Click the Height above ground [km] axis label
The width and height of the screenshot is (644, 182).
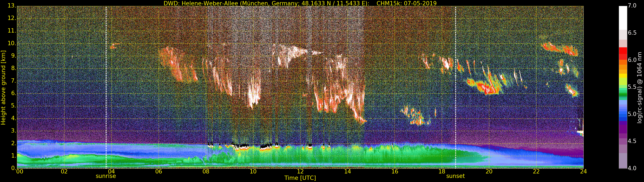pos(3,88)
